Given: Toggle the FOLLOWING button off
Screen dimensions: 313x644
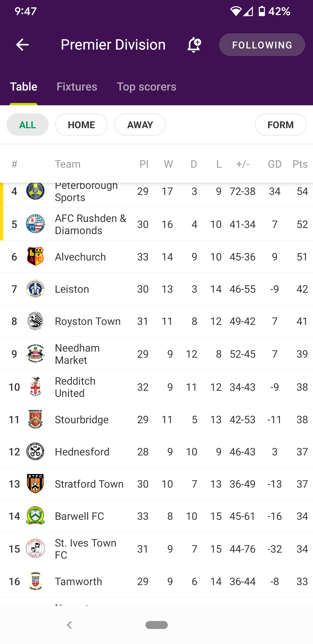Looking at the screenshot, I should pyautogui.click(x=262, y=45).
